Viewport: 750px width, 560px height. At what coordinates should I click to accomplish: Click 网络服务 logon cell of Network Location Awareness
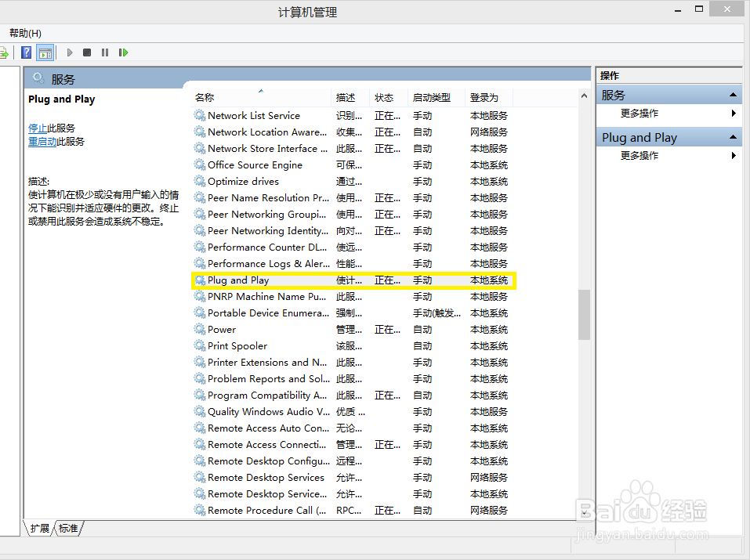click(x=488, y=132)
